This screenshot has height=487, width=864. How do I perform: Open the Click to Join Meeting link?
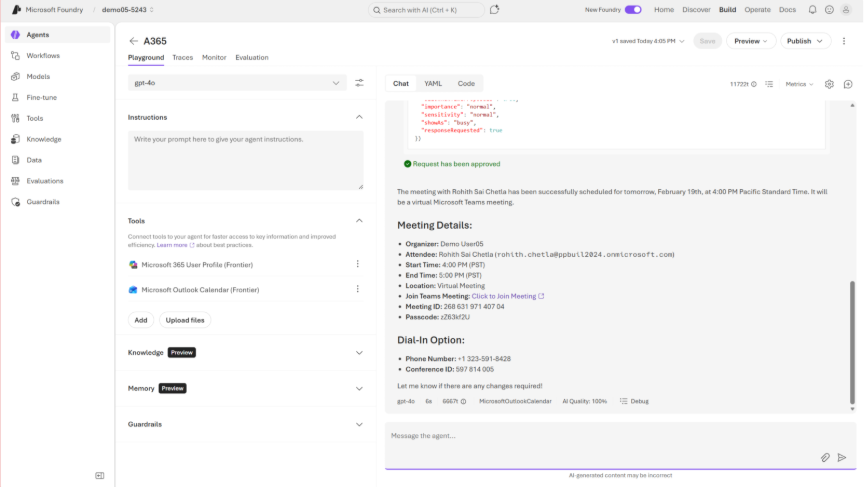507,296
